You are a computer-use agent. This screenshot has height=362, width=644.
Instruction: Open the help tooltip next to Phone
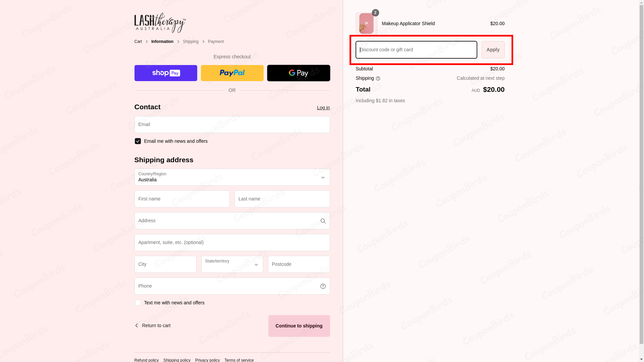coord(323,286)
